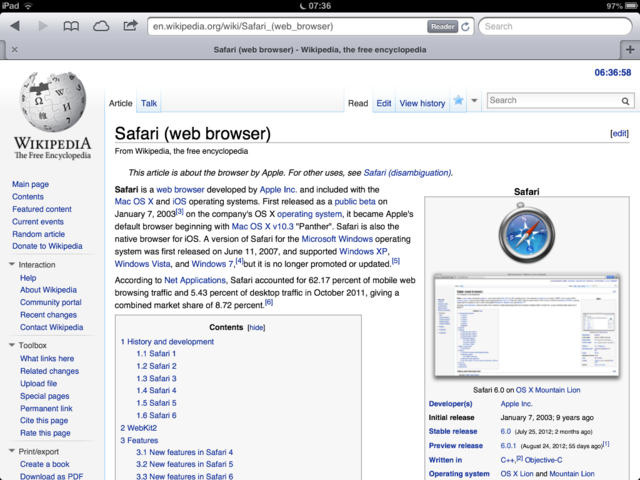Screen dimensions: 640x480
Task: Open Upload file link
Action: pos(38,384)
